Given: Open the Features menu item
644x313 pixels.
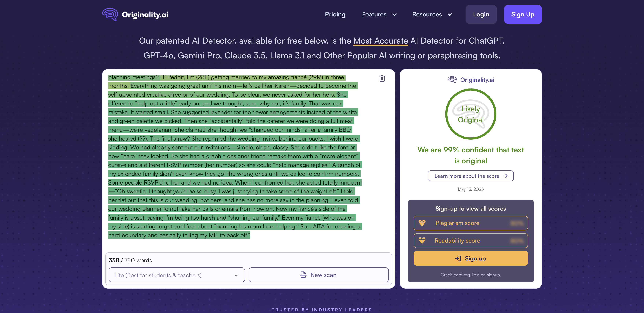Looking at the screenshot, I should tap(374, 14).
